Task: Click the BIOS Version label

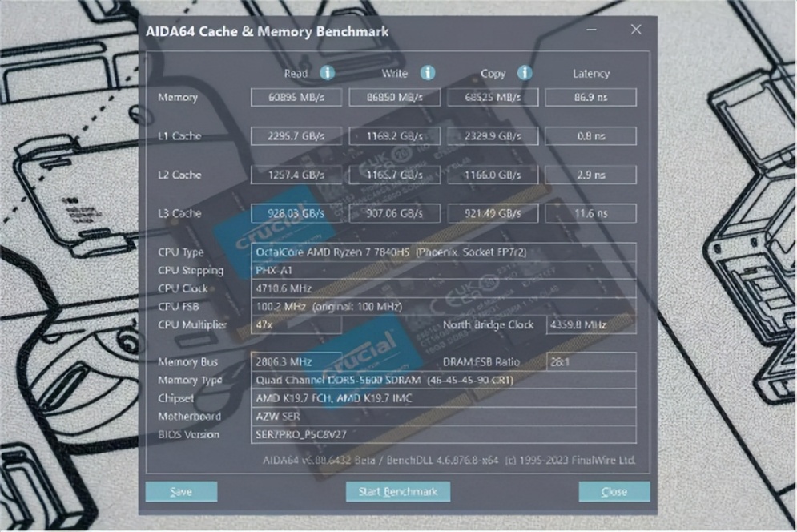Action: (188, 434)
